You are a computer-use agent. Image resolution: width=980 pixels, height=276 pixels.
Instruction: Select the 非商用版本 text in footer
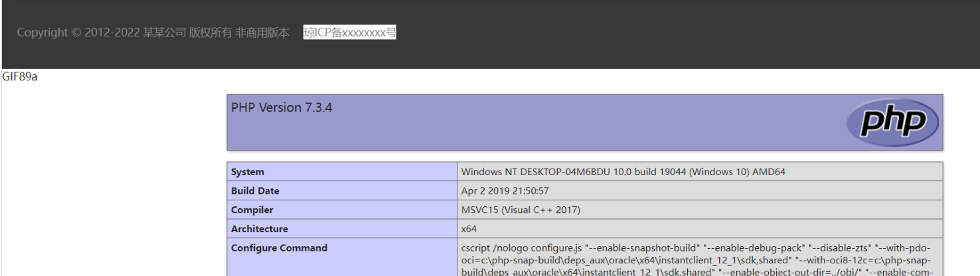click(262, 33)
